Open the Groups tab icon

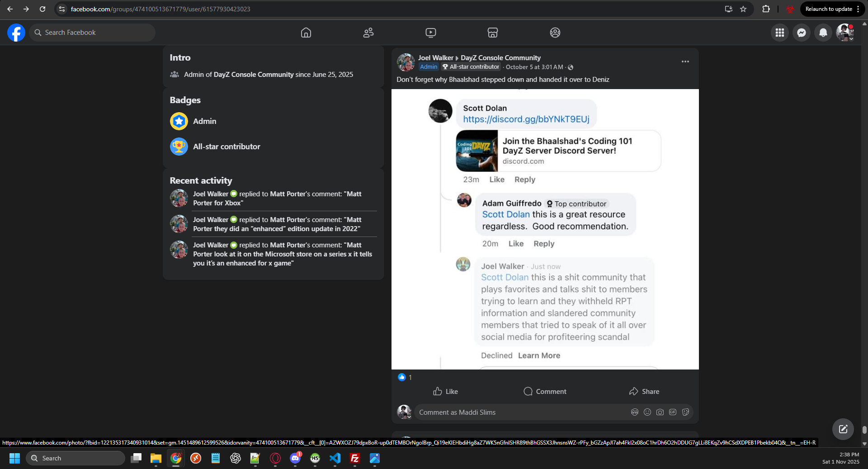[x=555, y=33]
